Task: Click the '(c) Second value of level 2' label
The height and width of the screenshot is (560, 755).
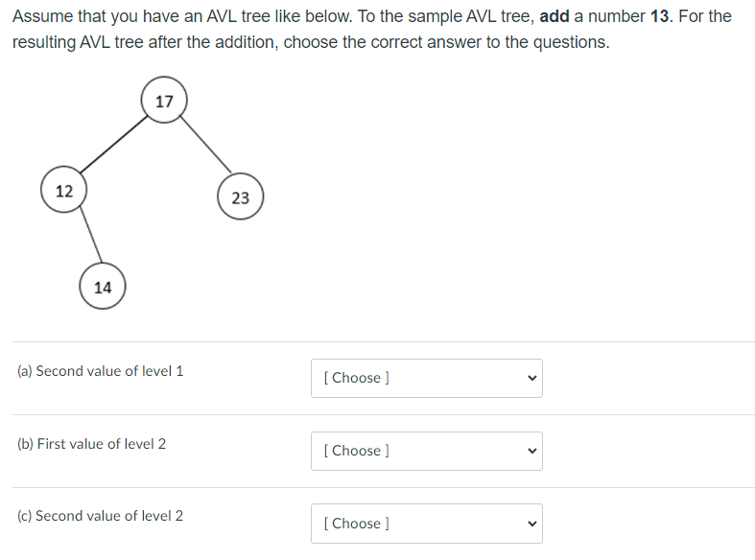Action: [x=100, y=516]
